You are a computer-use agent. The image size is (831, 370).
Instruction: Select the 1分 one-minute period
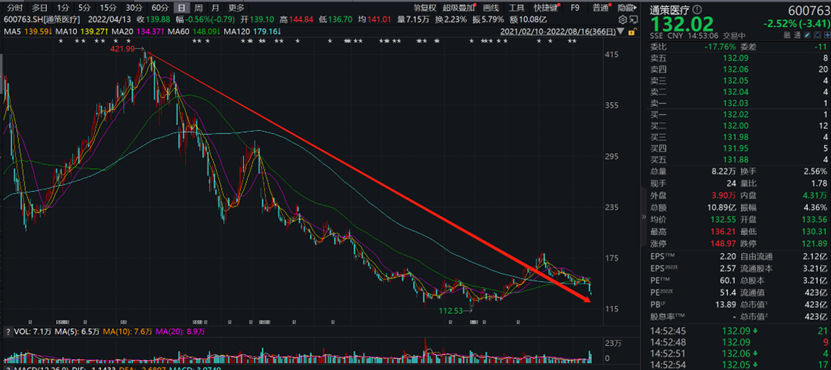[x=63, y=7]
